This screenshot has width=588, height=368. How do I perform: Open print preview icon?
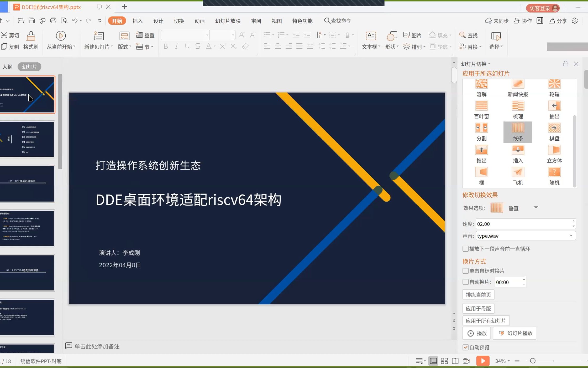64,21
